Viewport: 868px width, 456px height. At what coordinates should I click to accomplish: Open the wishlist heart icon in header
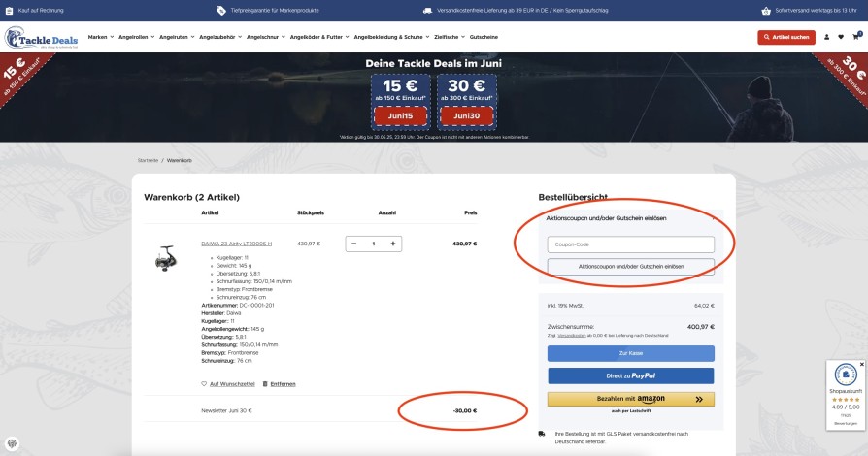point(841,37)
